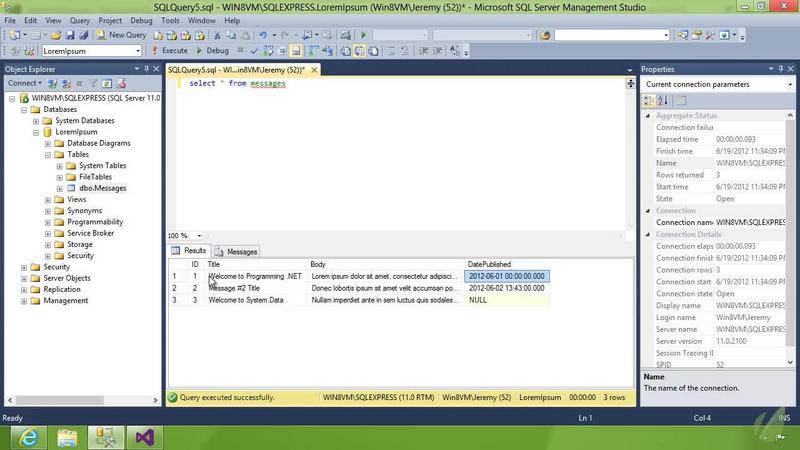Image resolution: width=800 pixels, height=450 pixels.
Task: Click Disconnect icon in Object Explorer toolbar
Action: pos(66,83)
